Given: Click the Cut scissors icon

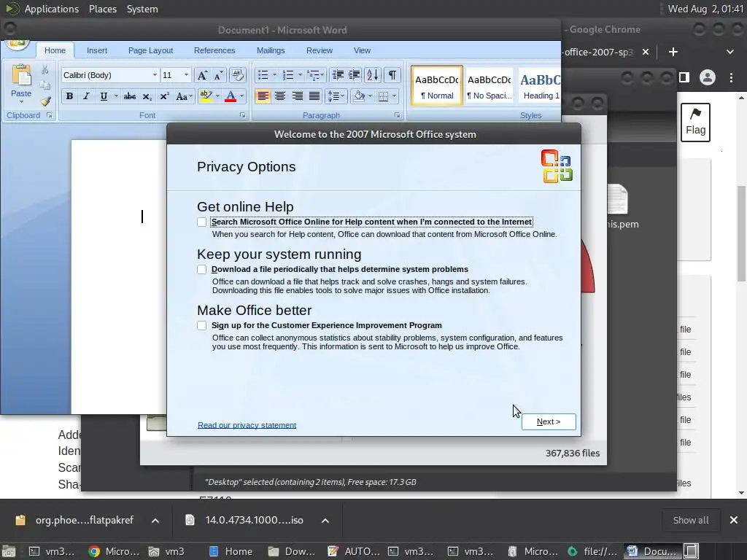Looking at the screenshot, I should 44,70.
